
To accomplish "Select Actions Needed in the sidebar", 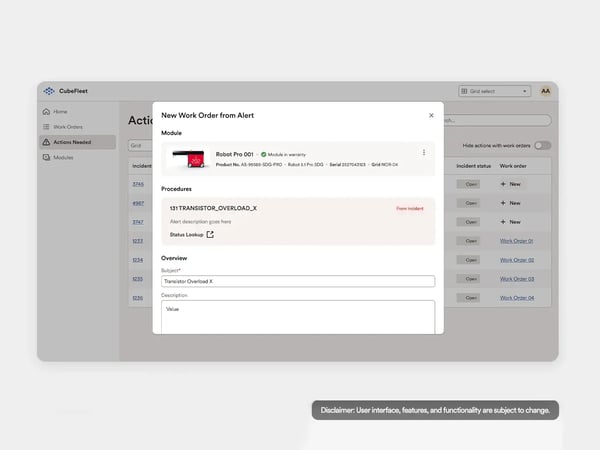I will point(78,142).
